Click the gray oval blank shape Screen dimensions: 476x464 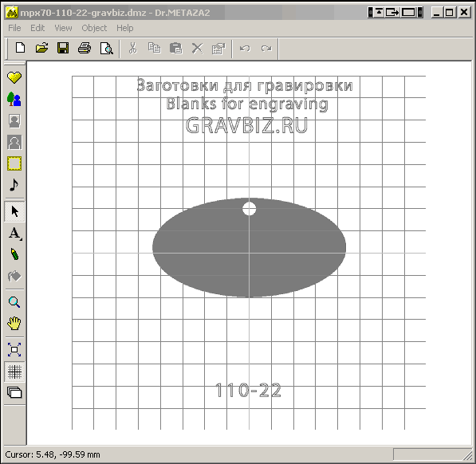coord(249,247)
